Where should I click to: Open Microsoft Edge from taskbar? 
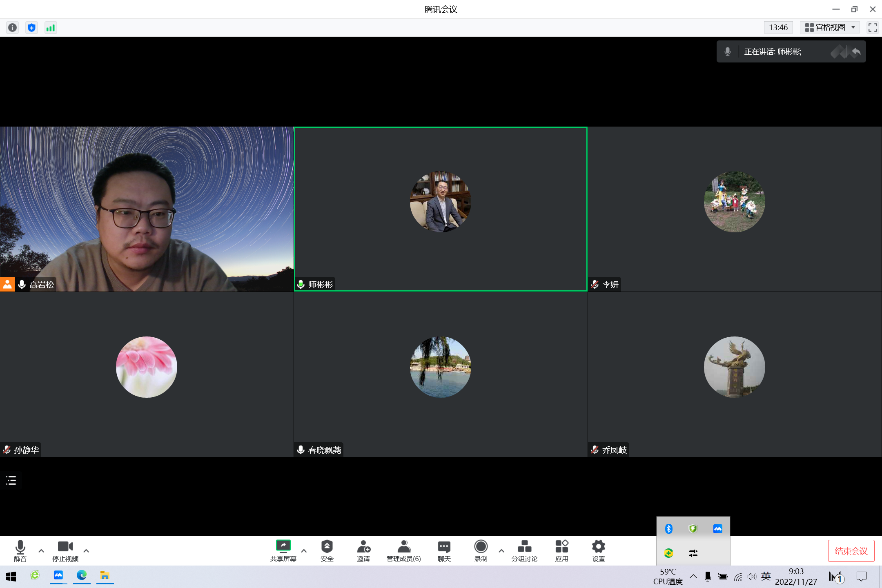[x=82, y=575]
